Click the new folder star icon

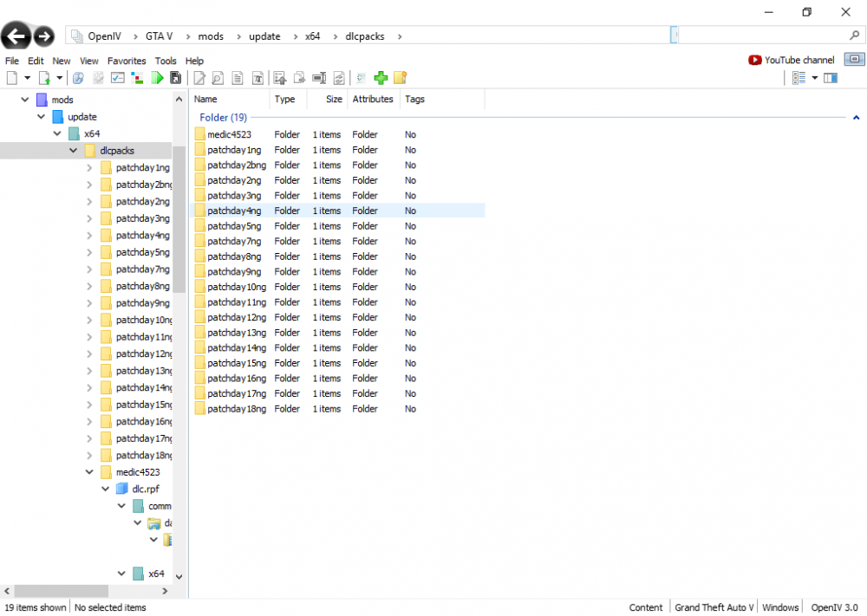[400, 78]
